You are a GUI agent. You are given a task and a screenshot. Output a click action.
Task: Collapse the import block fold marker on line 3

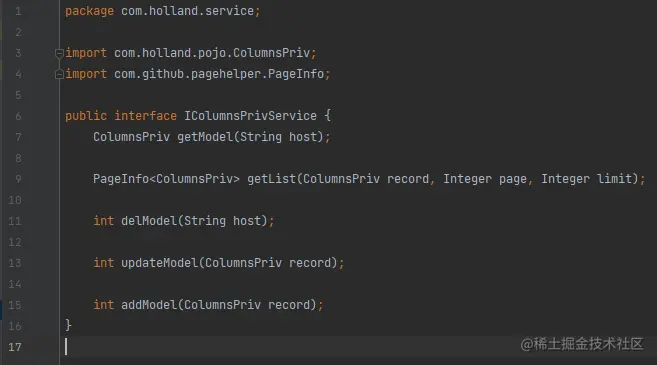[59, 54]
